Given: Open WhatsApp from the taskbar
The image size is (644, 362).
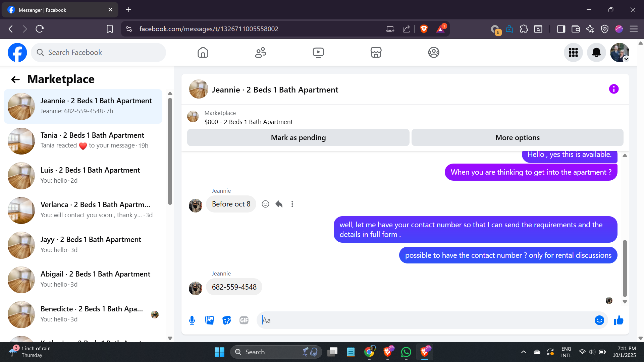Looking at the screenshot, I should [406, 352].
